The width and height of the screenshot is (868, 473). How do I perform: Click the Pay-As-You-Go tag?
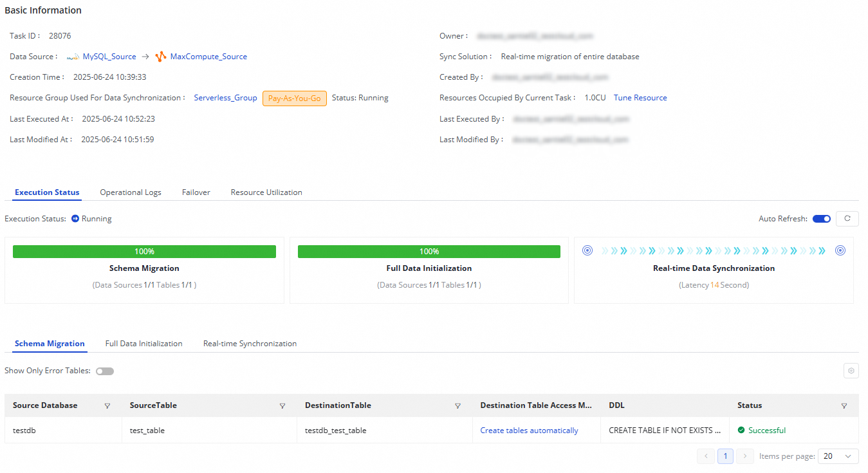click(x=295, y=98)
